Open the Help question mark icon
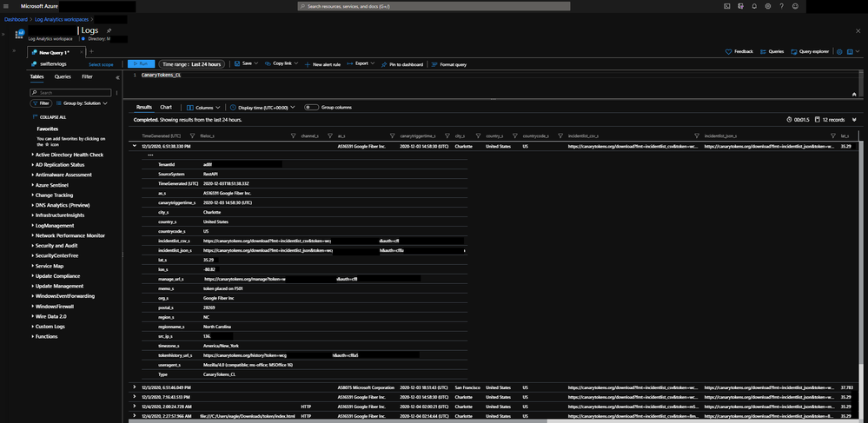The height and width of the screenshot is (423, 868). pos(782,6)
